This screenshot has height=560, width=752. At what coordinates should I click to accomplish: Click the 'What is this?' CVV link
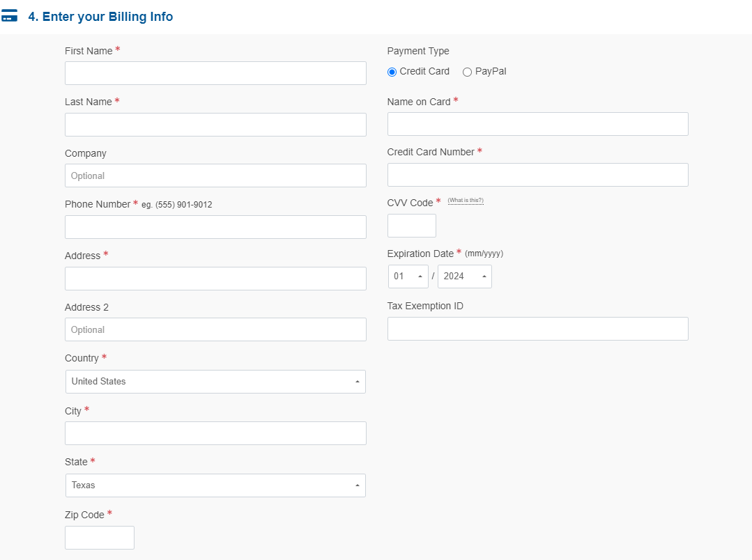point(466,201)
